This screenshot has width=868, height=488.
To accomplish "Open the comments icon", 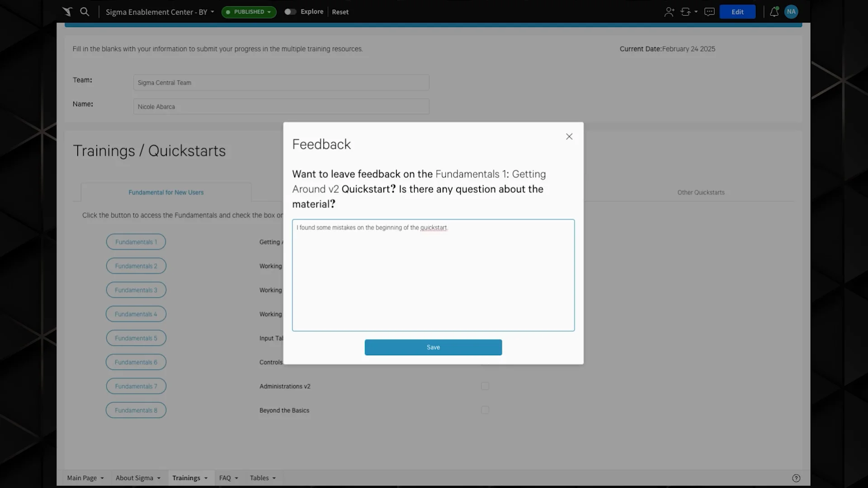I will point(709,12).
